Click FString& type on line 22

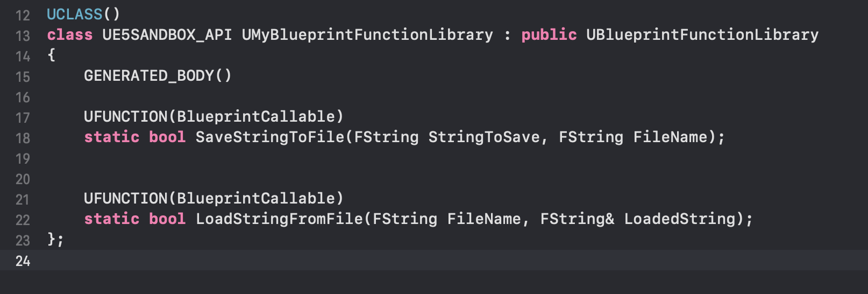[577, 219]
